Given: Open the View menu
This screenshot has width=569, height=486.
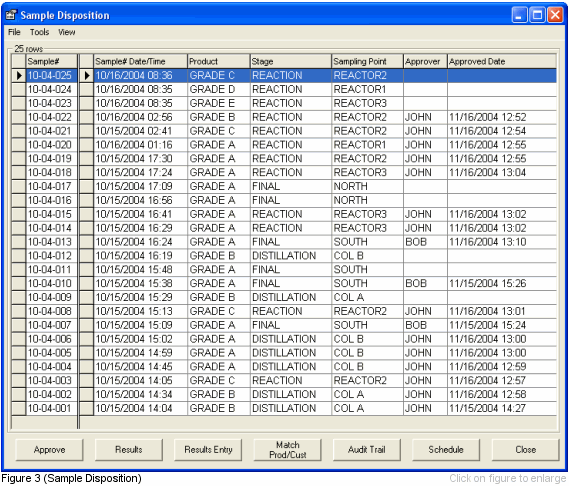Looking at the screenshot, I should tap(67, 32).
